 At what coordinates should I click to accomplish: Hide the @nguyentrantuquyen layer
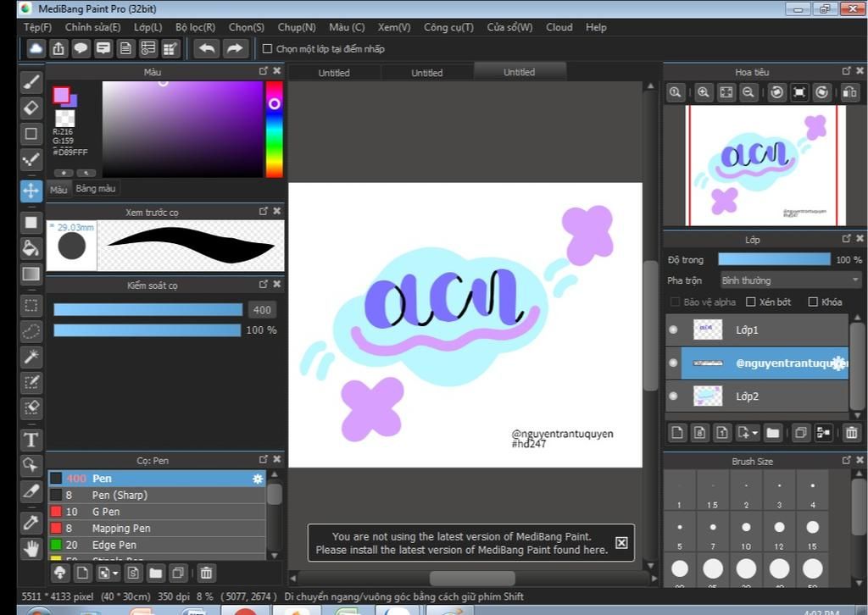coord(673,363)
